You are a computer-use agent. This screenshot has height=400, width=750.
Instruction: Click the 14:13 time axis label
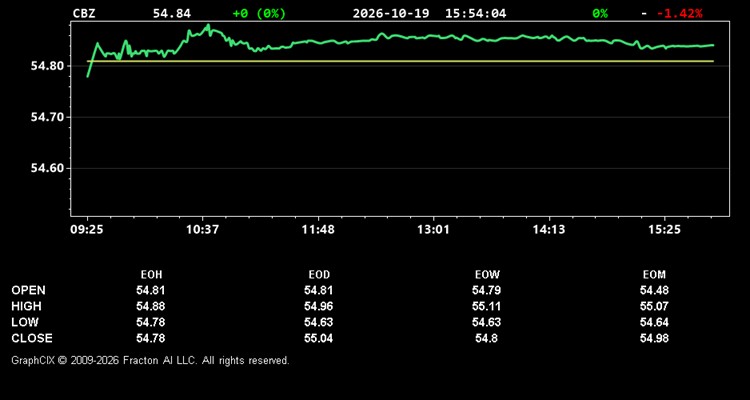(549, 230)
